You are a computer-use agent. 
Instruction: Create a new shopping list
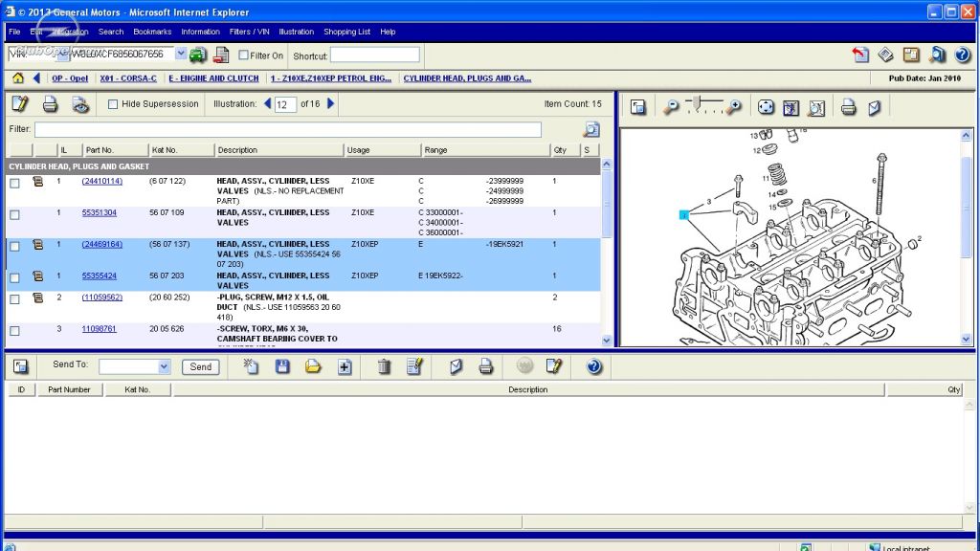pos(251,366)
